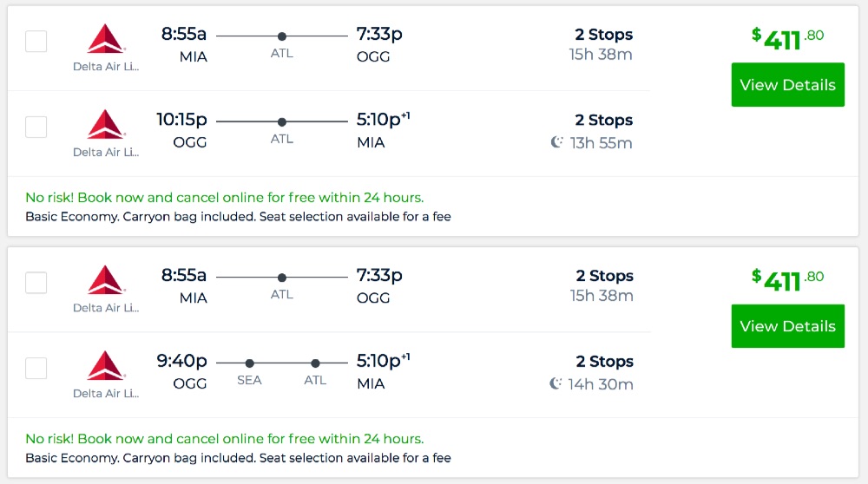
Task: Check the first card's 8:55a MIA flight checkbox
Action: 36,41
